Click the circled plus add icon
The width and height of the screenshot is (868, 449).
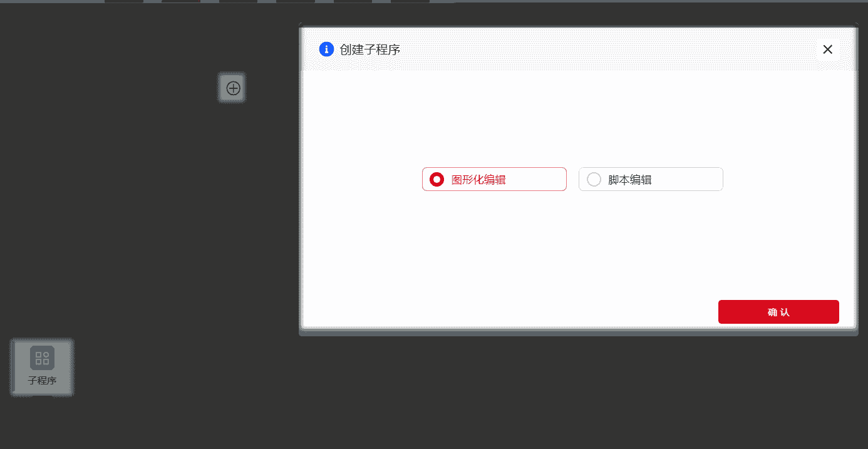coord(233,88)
